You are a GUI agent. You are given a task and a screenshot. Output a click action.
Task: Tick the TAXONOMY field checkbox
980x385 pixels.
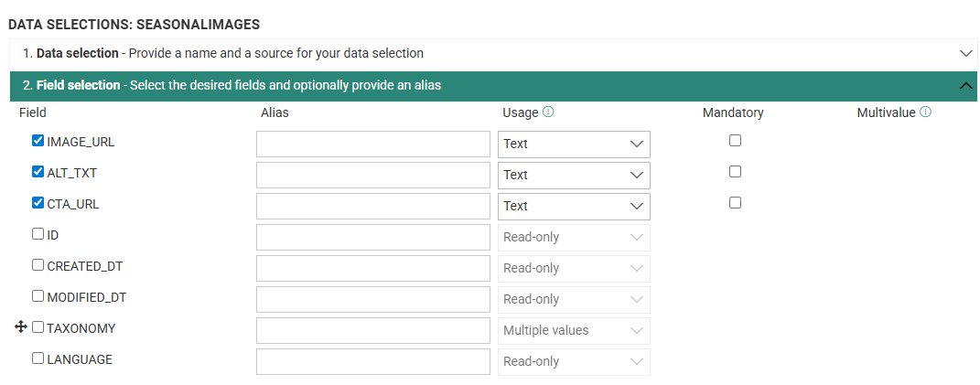tap(38, 327)
